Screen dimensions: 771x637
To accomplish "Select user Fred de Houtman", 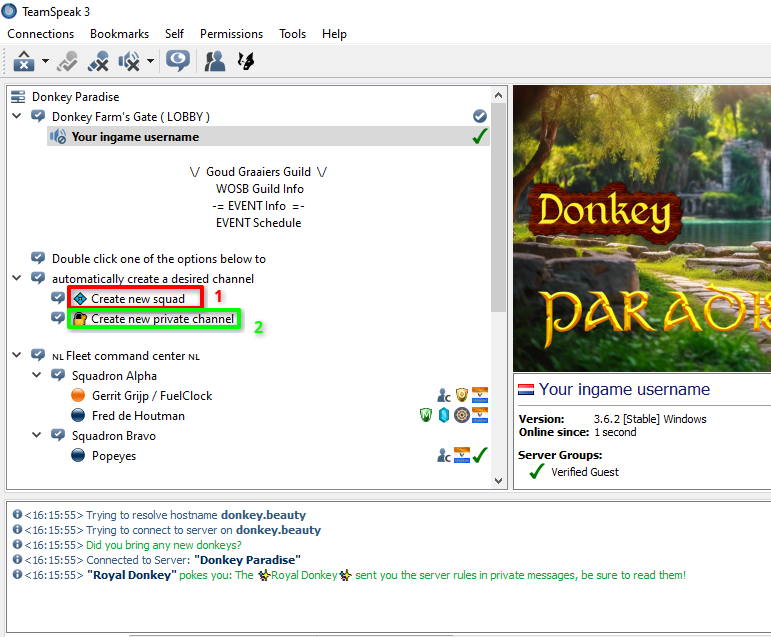I will (138, 416).
